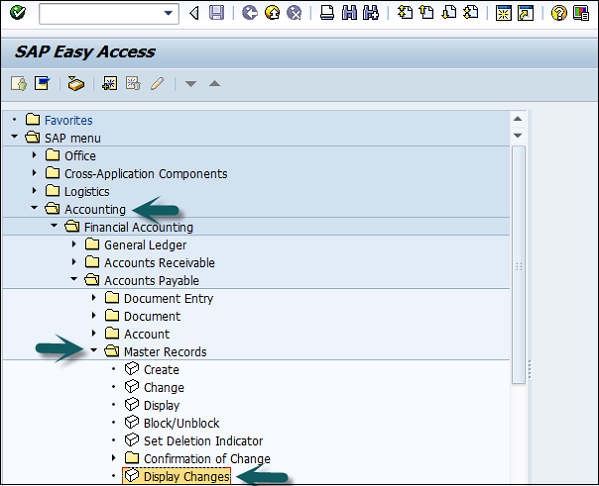The width and height of the screenshot is (599, 486).
Task: Click the Save diskette icon
Action: [x=217, y=13]
